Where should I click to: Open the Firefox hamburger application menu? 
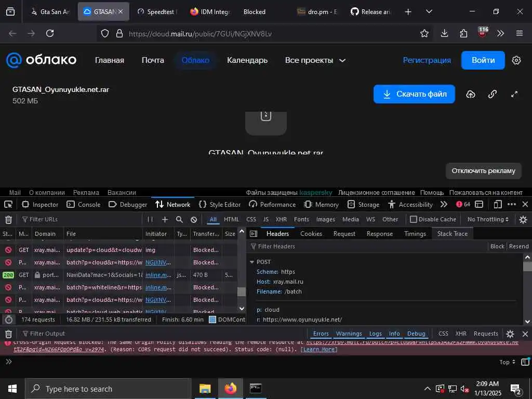519,33
